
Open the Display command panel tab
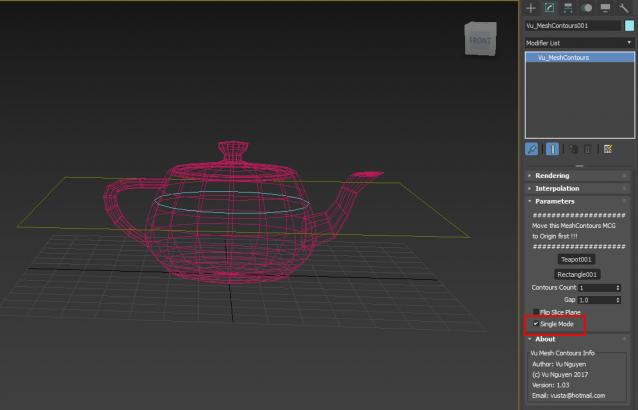[x=605, y=8]
